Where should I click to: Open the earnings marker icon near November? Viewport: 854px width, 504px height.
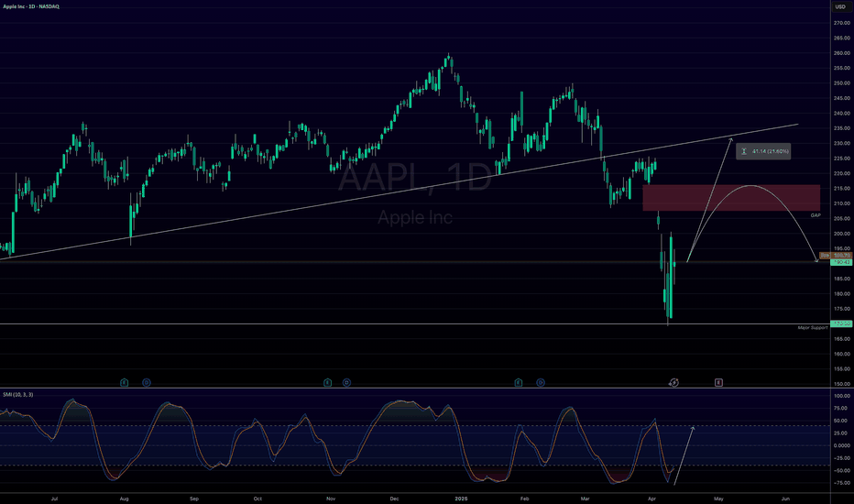(327, 382)
